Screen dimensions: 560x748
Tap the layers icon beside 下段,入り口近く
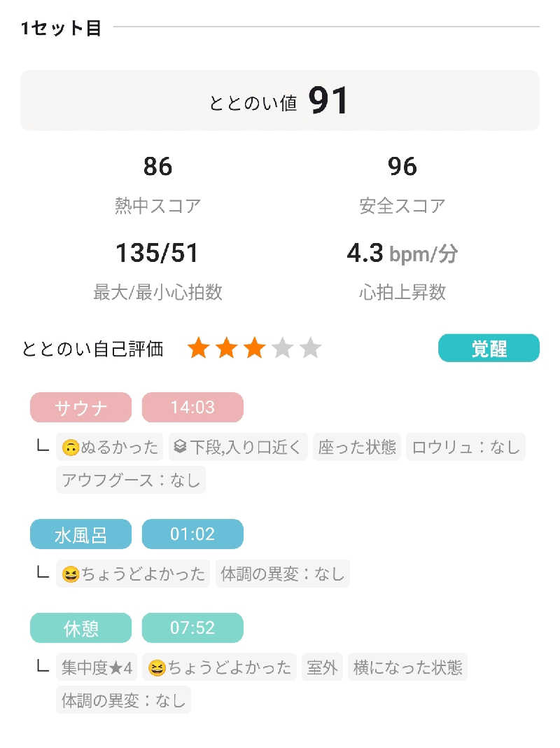click(180, 447)
